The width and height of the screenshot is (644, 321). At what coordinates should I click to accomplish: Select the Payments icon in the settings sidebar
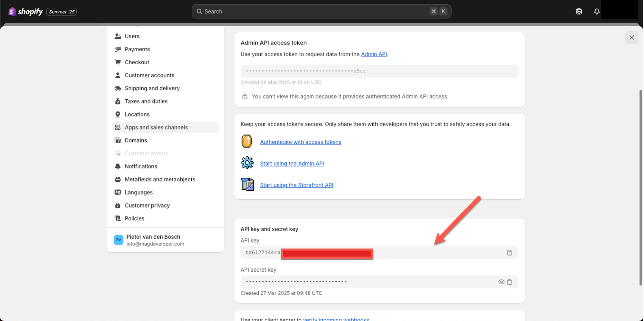tap(118, 49)
